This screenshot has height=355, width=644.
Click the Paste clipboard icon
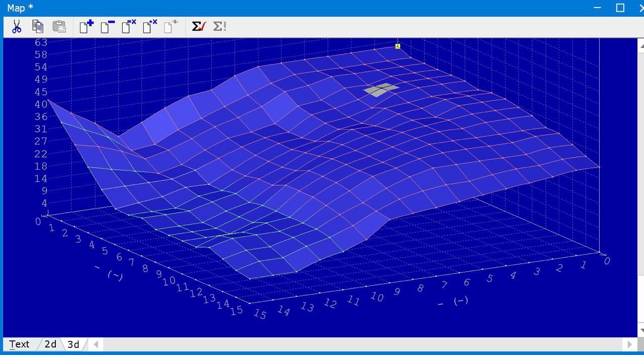[x=59, y=27]
